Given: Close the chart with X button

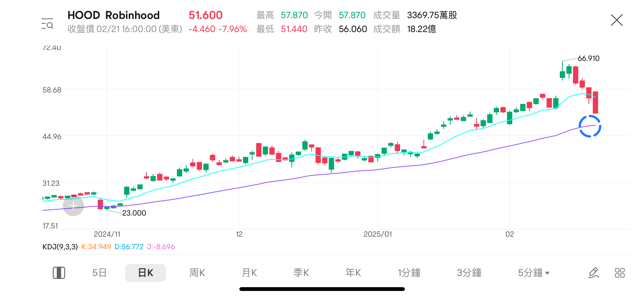Looking at the screenshot, I should click(x=617, y=20).
